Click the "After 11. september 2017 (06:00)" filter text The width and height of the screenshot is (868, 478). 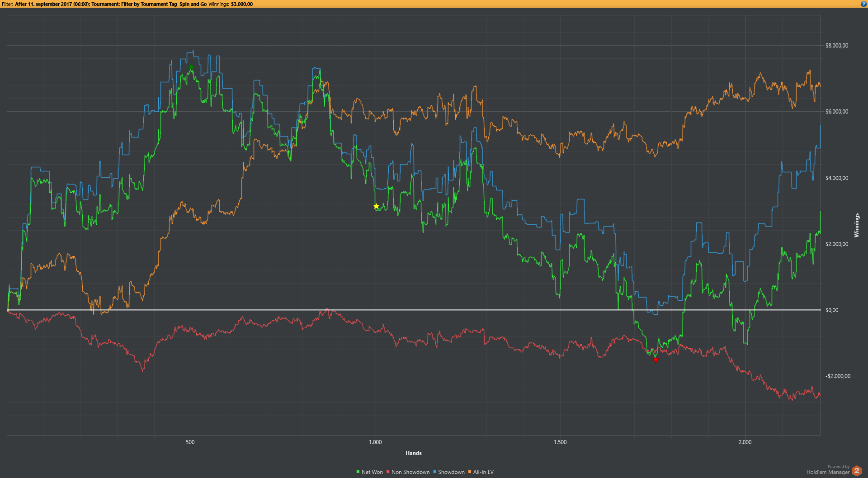tap(52, 4)
